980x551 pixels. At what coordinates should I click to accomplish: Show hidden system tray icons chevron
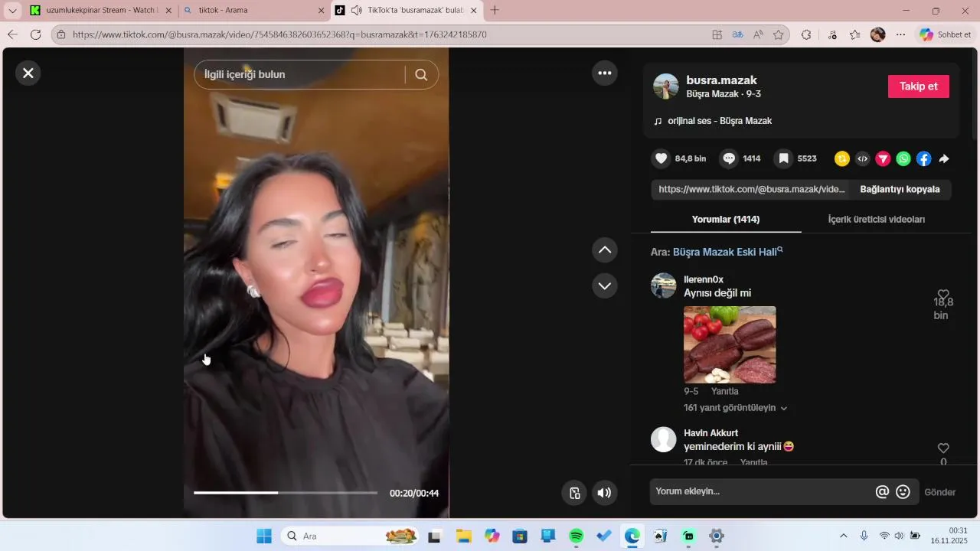click(844, 536)
